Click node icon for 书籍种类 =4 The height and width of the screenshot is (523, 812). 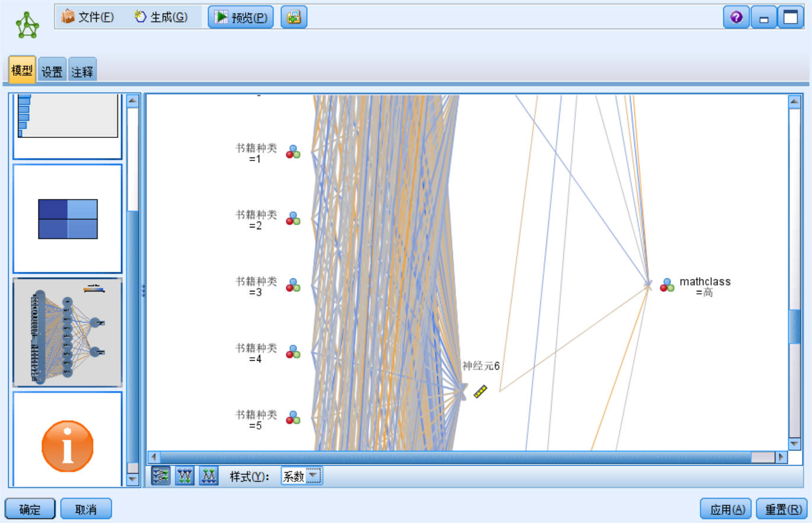293,351
